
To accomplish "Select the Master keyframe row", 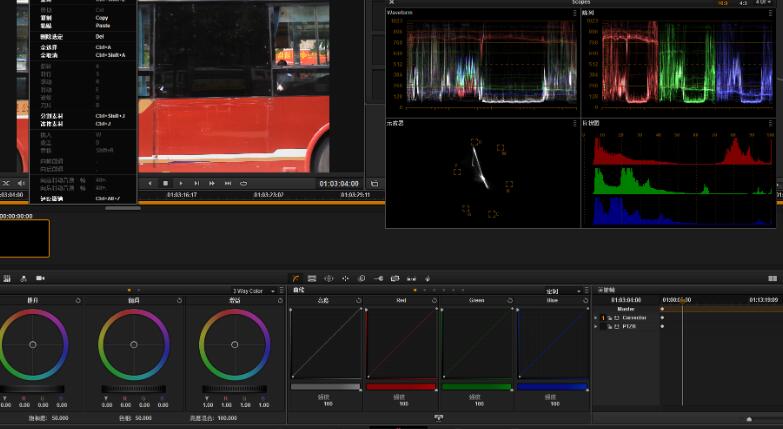I will point(626,309).
